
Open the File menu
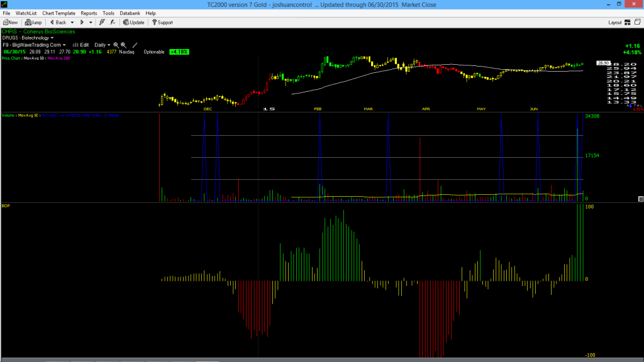6,13
